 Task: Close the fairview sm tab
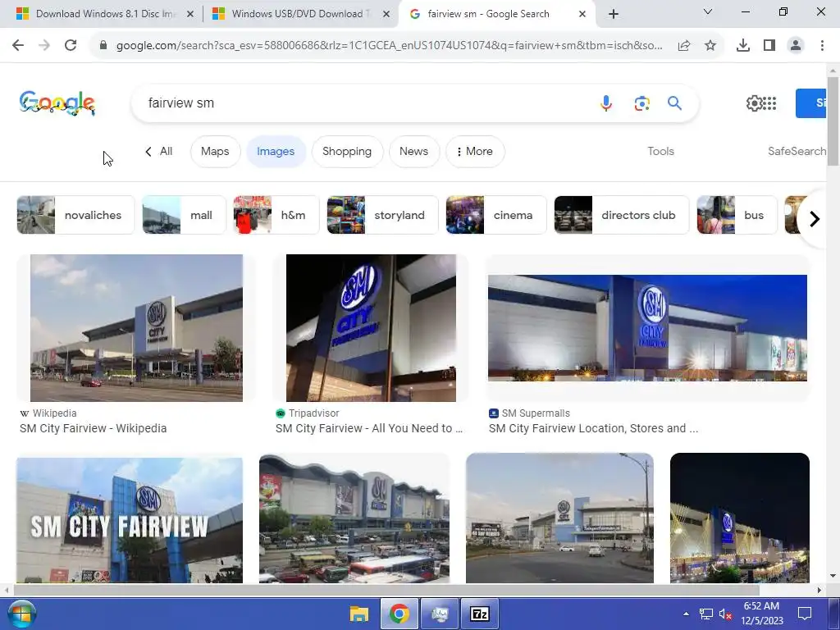point(582,14)
